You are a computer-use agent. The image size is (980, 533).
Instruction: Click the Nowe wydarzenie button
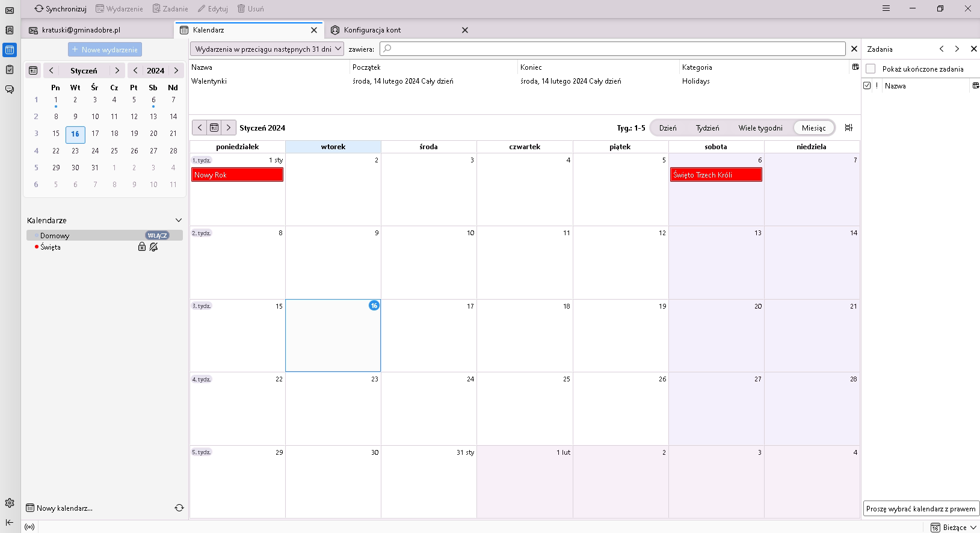pos(105,49)
